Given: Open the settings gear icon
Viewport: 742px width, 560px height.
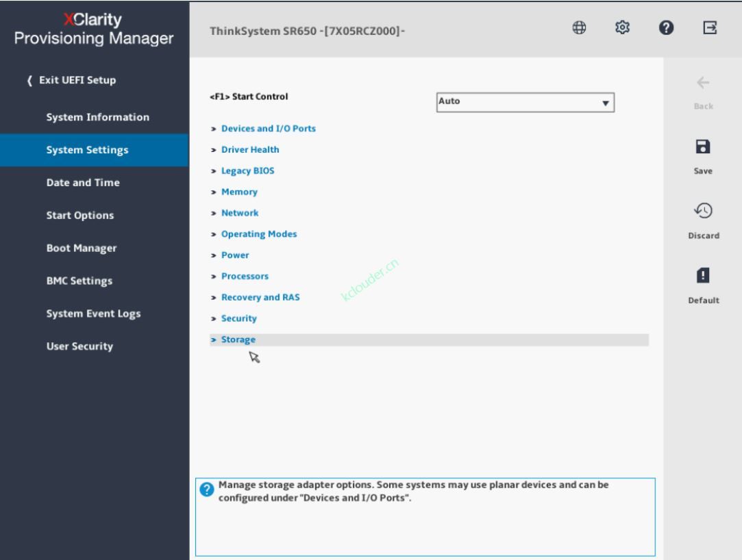Looking at the screenshot, I should (622, 28).
